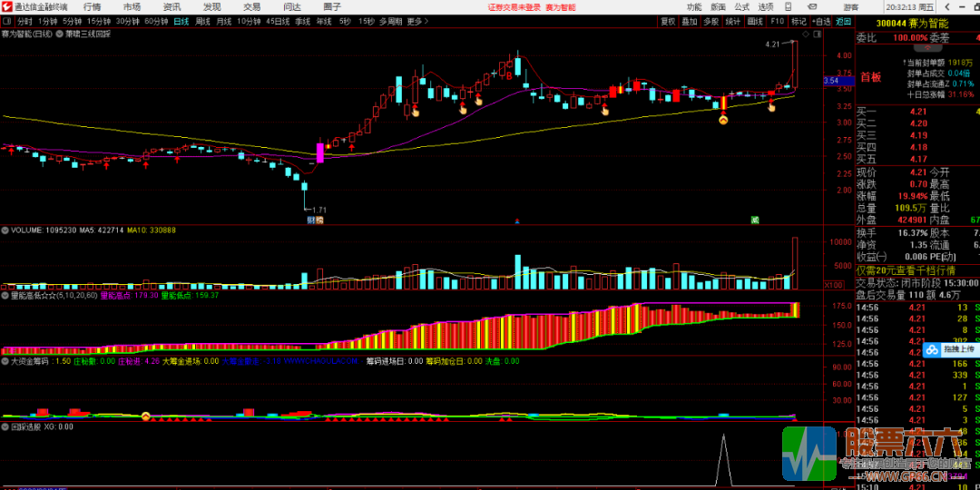Switch to 周线 weekly period tab

coord(202,21)
